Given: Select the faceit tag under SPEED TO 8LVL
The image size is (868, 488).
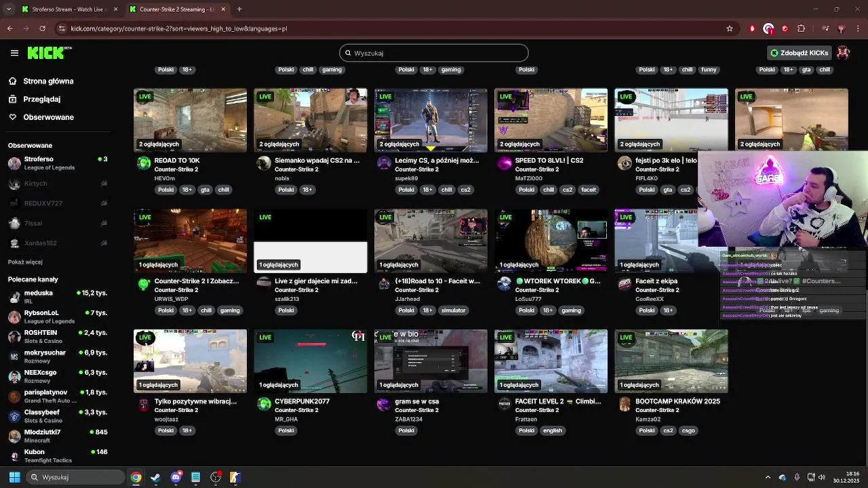Looking at the screenshot, I should click(588, 190).
